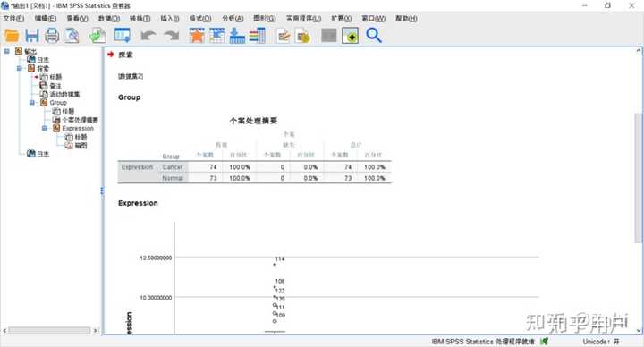Click the vertical scrollbar of the output pane
Viewport: 644px width, 347px height.
point(639,177)
